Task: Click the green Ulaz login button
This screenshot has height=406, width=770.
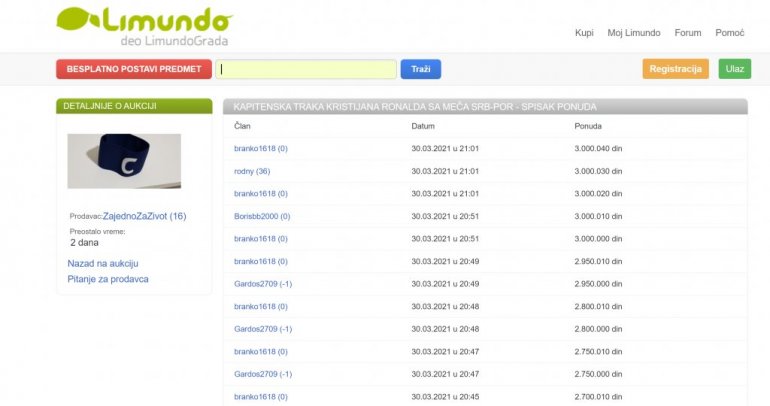Action: click(x=734, y=69)
